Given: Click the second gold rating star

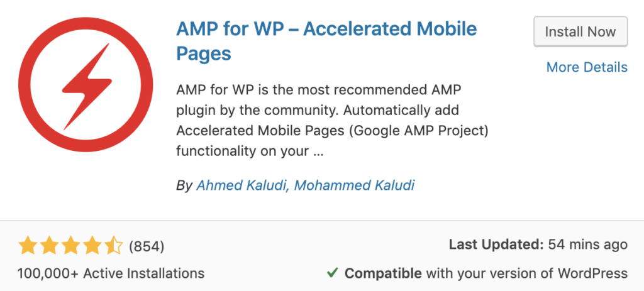Looking at the screenshot, I should pos(49,246).
